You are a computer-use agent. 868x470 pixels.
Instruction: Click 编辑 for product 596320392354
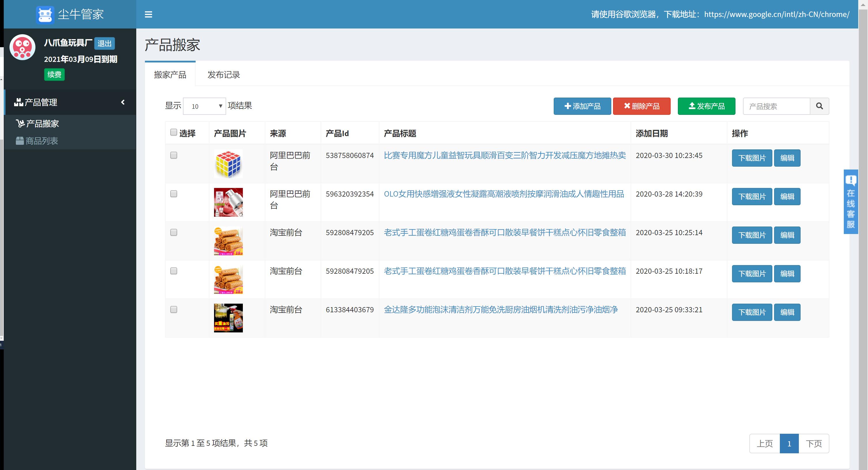pos(787,197)
